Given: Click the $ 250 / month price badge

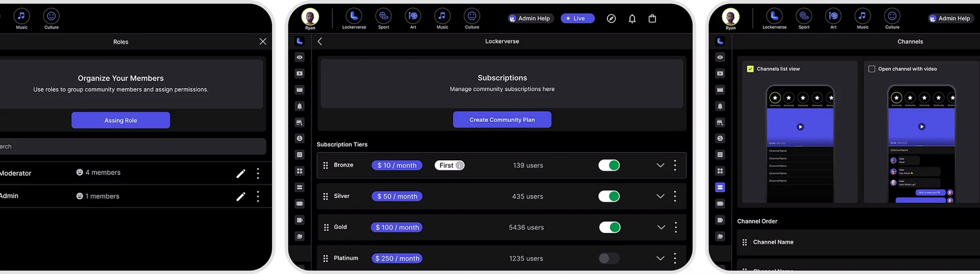Looking at the screenshot, I should (397, 258).
